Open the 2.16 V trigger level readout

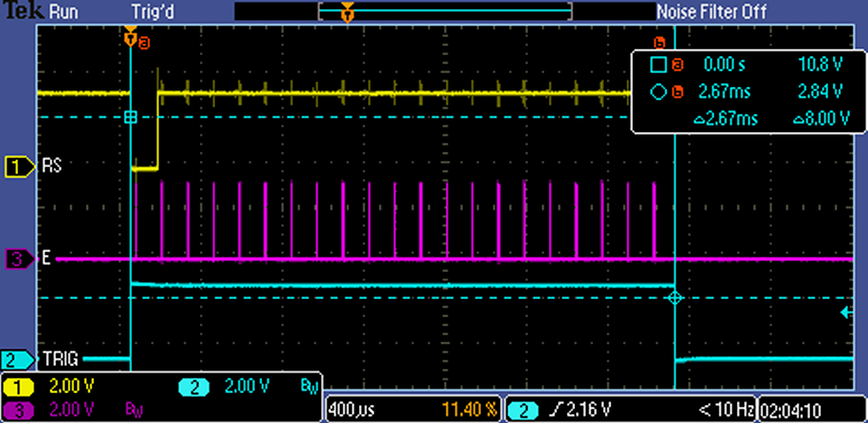pos(594,411)
